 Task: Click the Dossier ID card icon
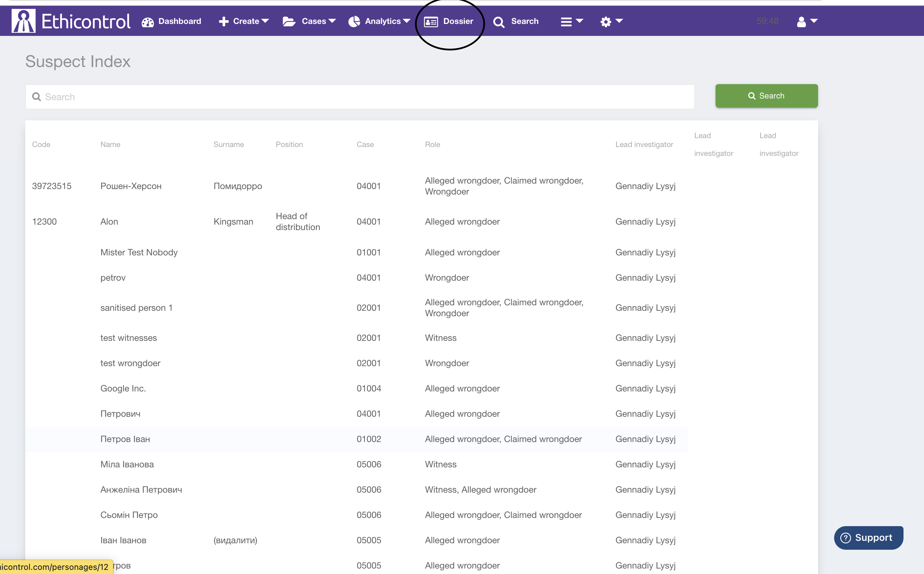pyautogui.click(x=431, y=22)
